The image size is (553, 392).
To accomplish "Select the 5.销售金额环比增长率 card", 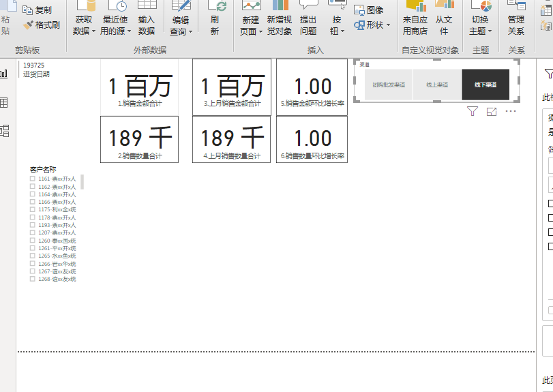I will 312,87.
